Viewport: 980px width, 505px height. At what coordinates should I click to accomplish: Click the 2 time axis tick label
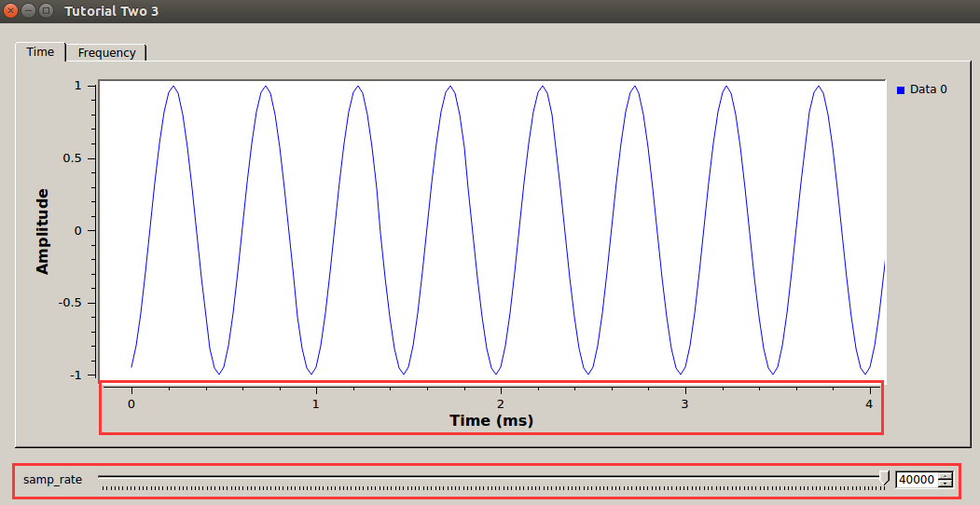501,403
